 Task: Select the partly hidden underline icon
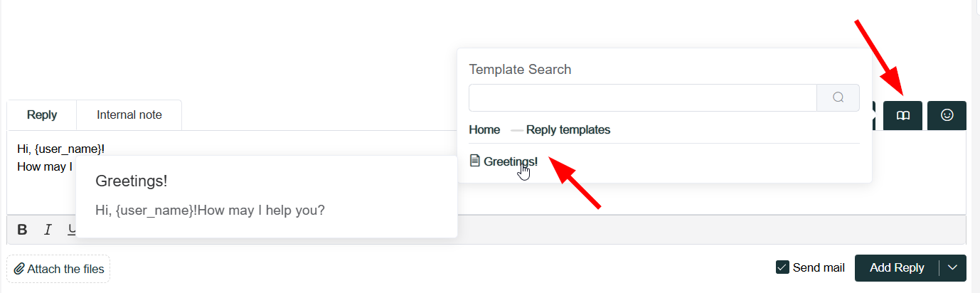(71, 230)
